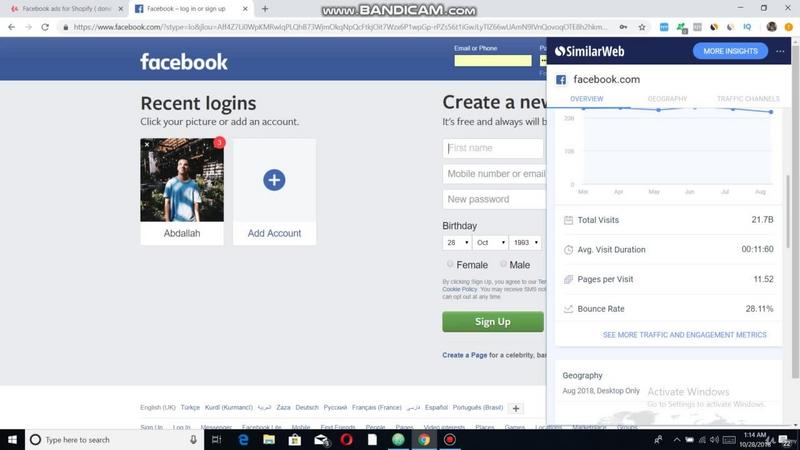
Task: Reload the page with the refresh button
Action: tap(45, 27)
